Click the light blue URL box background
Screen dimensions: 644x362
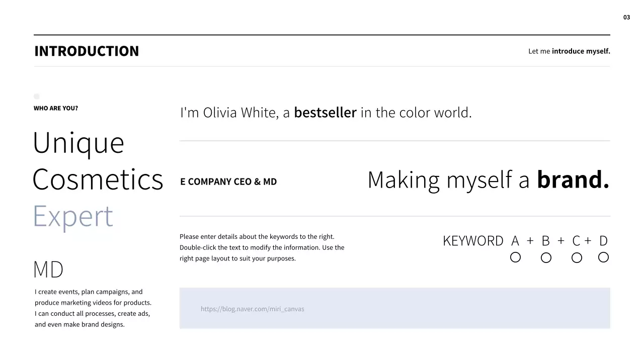(x=453, y=308)
